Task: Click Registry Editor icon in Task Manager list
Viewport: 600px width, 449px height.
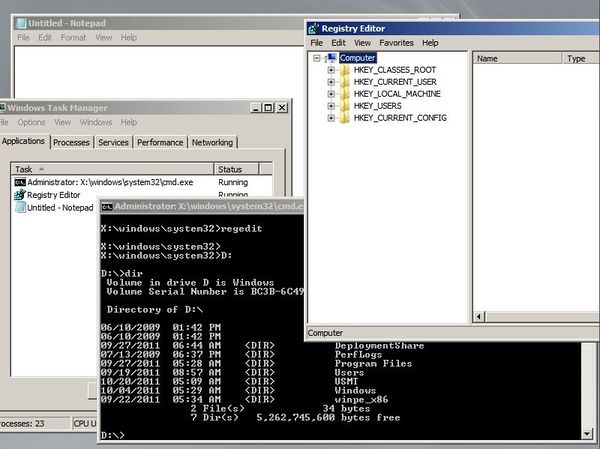Action: tap(20, 195)
